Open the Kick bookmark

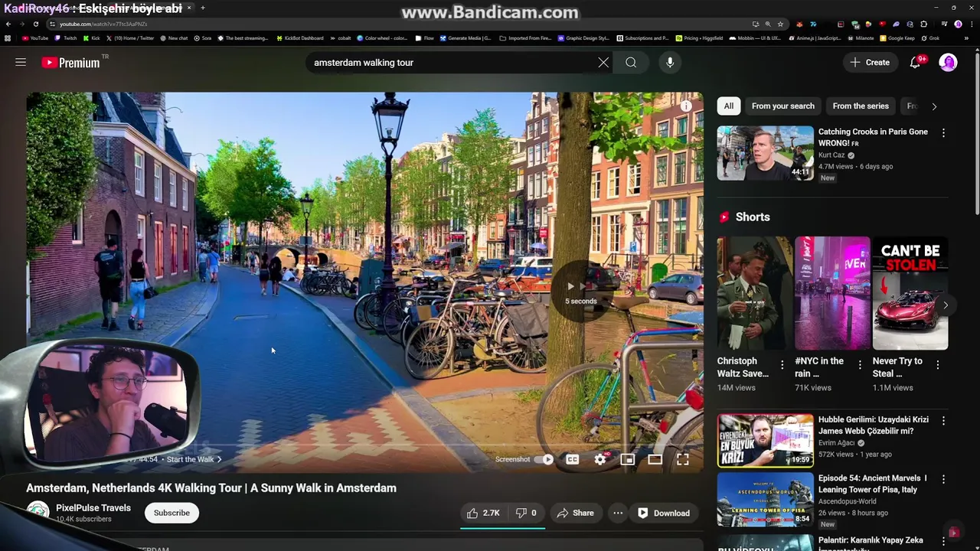[x=92, y=38]
